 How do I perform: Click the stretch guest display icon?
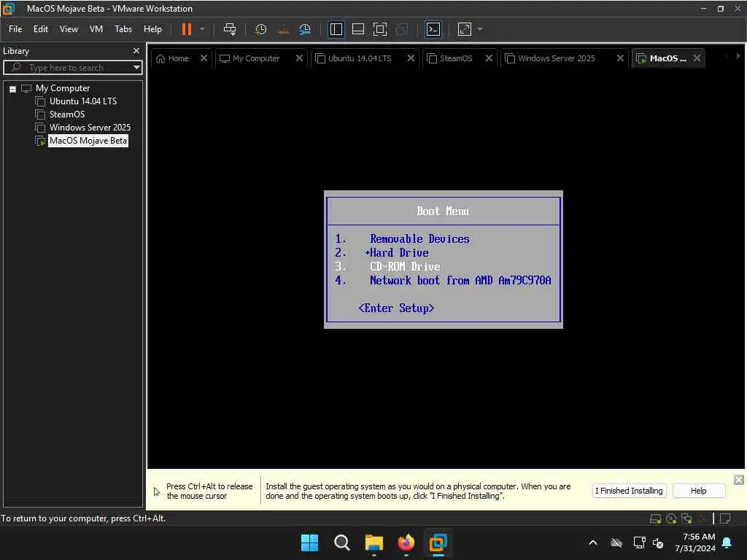click(x=465, y=29)
